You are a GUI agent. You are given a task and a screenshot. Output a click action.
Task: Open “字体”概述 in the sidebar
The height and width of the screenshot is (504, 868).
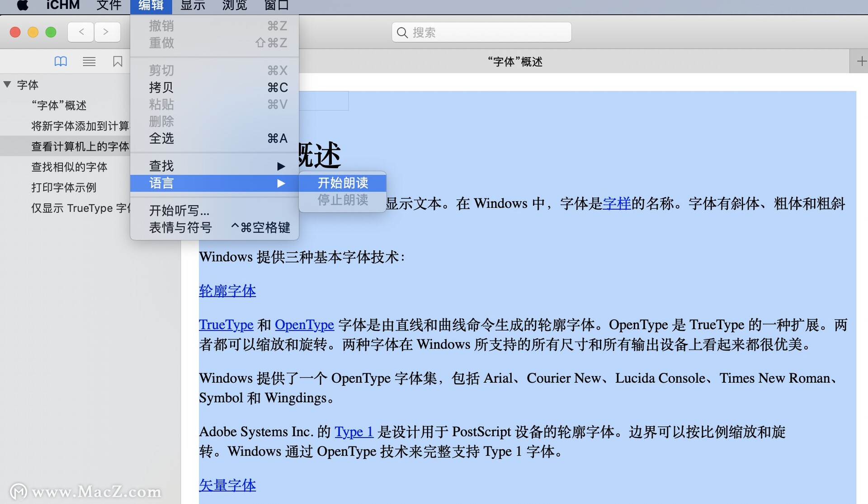pos(59,105)
